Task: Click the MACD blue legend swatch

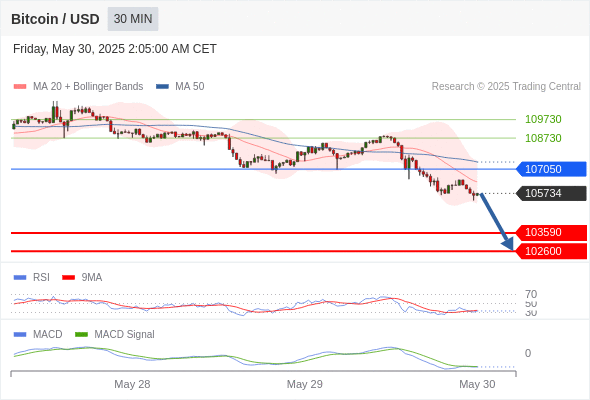Action: click(20, 335)
